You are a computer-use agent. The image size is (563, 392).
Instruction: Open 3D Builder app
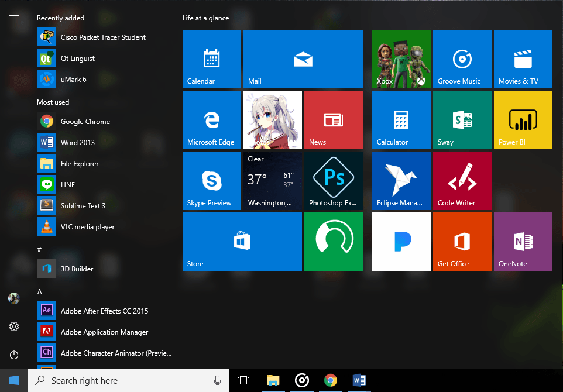tap(104, 269)
